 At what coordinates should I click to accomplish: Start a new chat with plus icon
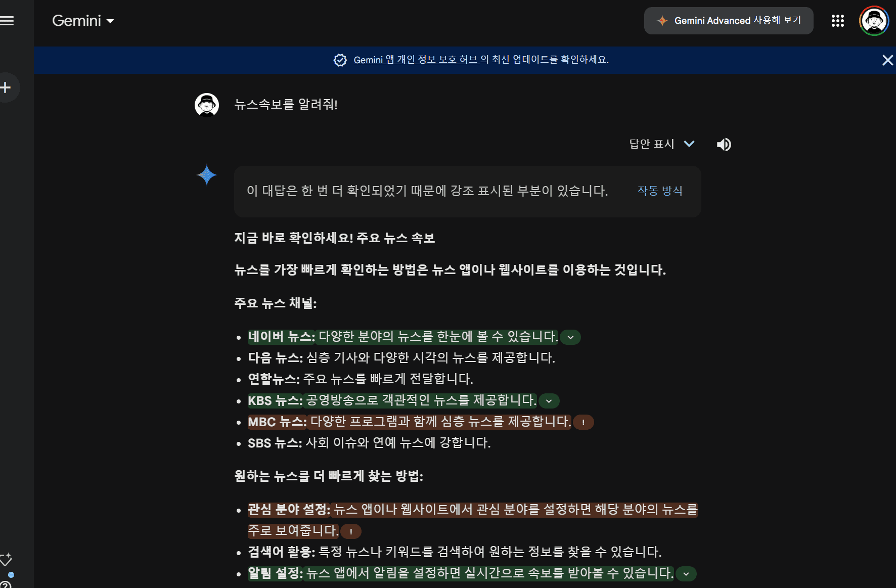pyautogui.click(x=6, y=87)
